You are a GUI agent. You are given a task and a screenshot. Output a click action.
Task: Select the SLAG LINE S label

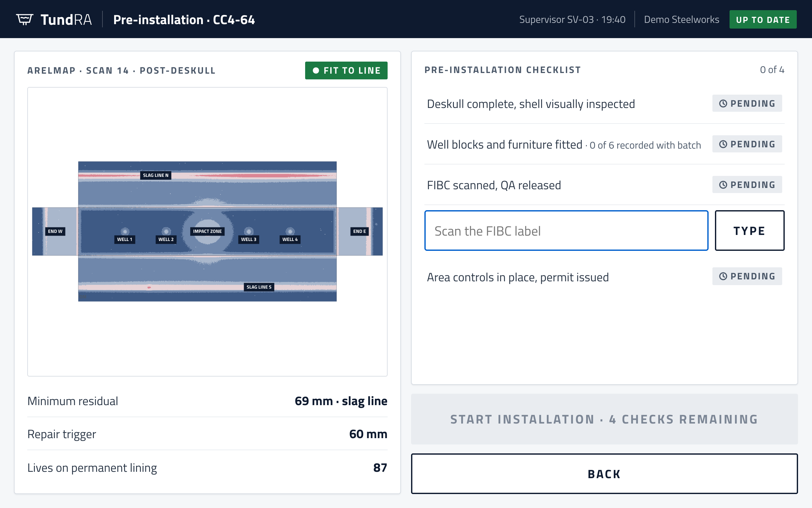[259, 287]
